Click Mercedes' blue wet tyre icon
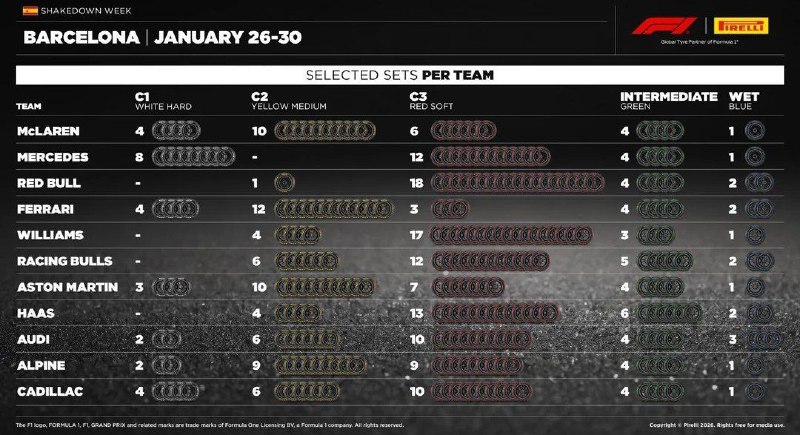 click(755, 157)
